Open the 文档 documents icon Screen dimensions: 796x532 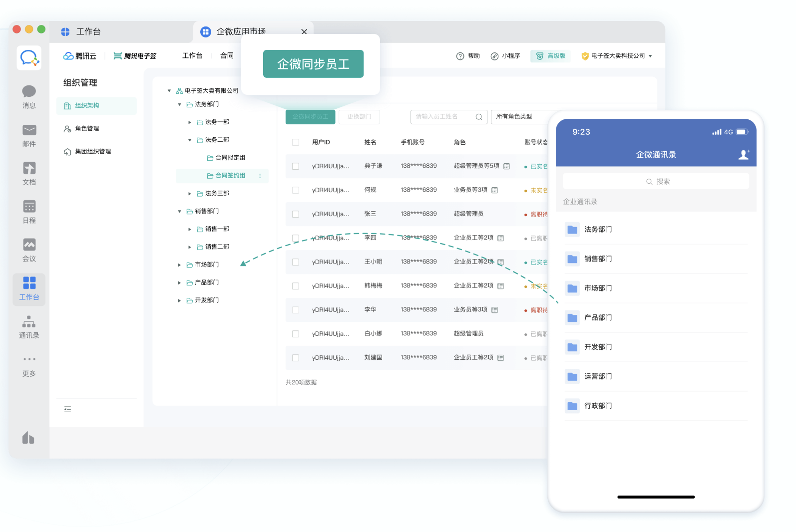pyautogui.click(x=29, y=168)
